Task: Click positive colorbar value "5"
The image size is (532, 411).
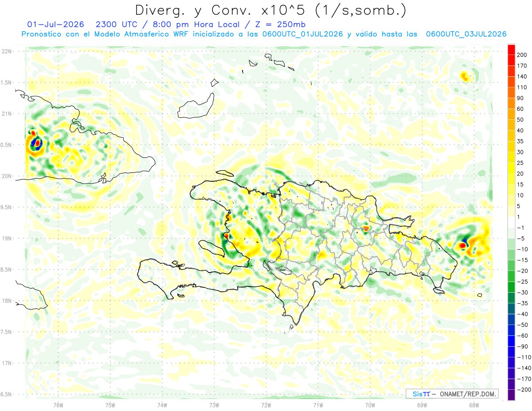Action: tap(519, 206)
